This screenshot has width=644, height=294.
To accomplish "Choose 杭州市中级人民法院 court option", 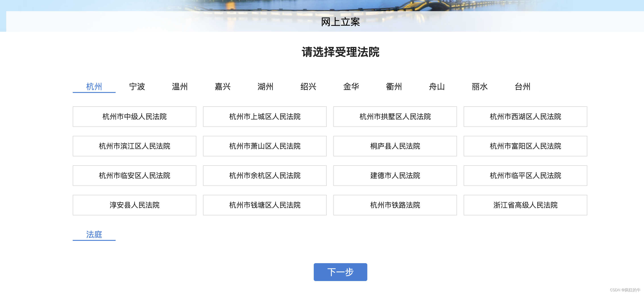I will coord(135,117).
